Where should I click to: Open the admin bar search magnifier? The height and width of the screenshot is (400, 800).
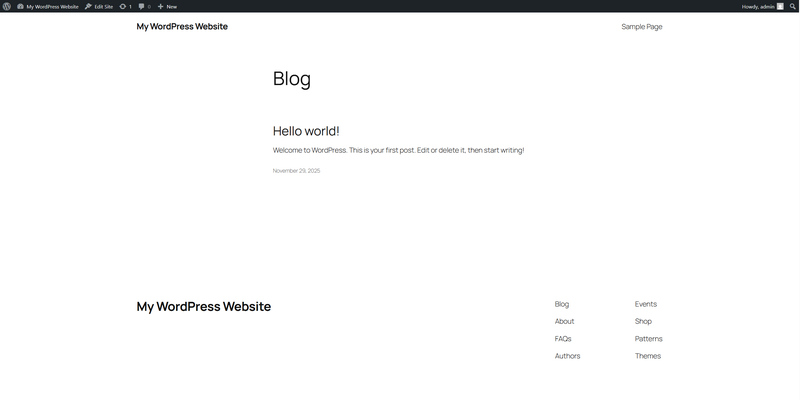click(x=792, y=7)
